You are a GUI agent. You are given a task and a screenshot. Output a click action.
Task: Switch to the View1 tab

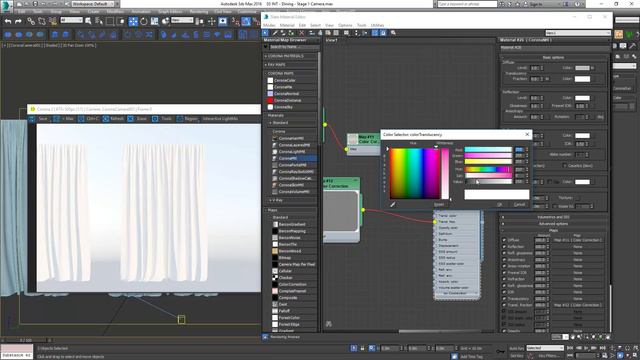coord(331,40)
